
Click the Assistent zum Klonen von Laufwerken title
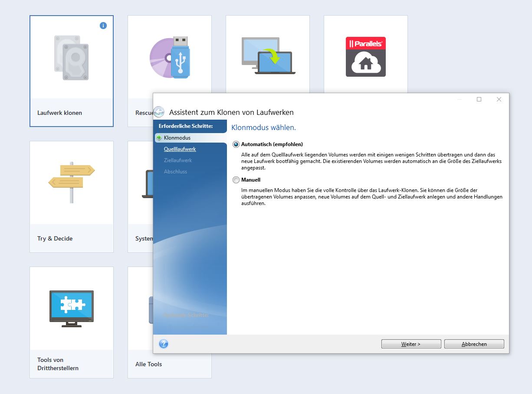click(231, 112)
